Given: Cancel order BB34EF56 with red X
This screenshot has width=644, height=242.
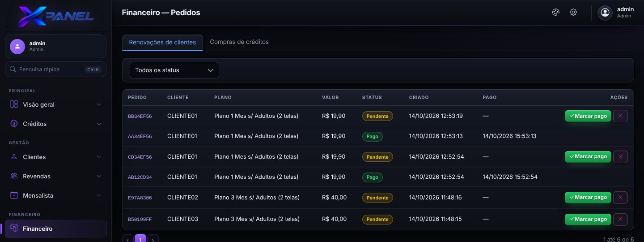Looking at the screenshot, I should coord(620,116).
